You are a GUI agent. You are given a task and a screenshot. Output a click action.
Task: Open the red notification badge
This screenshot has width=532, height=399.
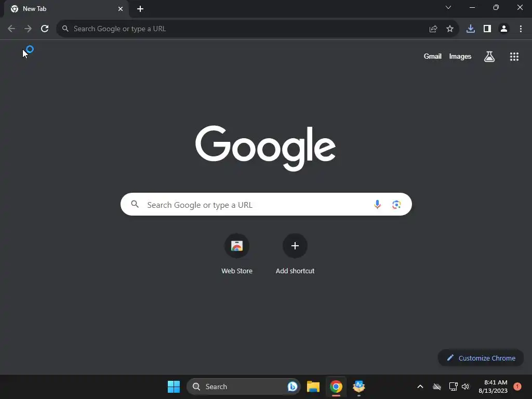tap(517, 387)
